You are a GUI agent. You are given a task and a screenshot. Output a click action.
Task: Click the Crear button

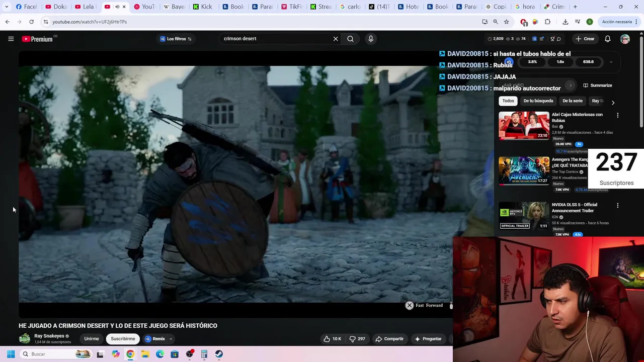585,39
